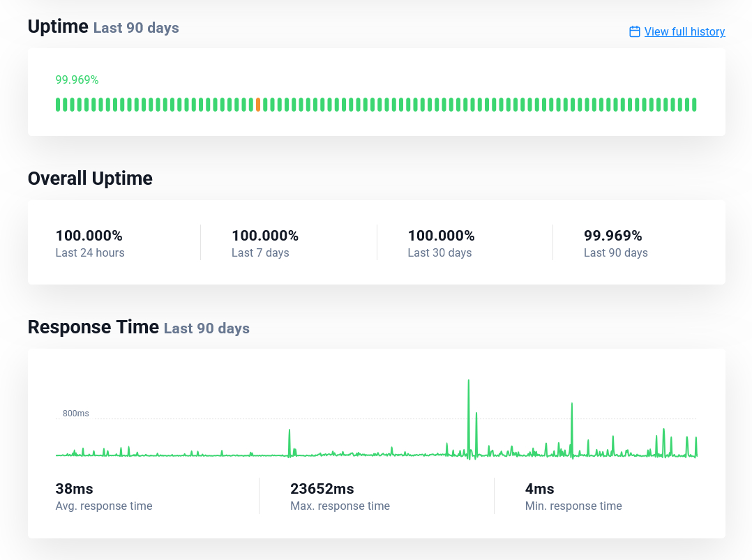Image resolution: width=752 pixels, height=560 pixels.
Task: Click the Response Time section heading
Action: (93, 327)
